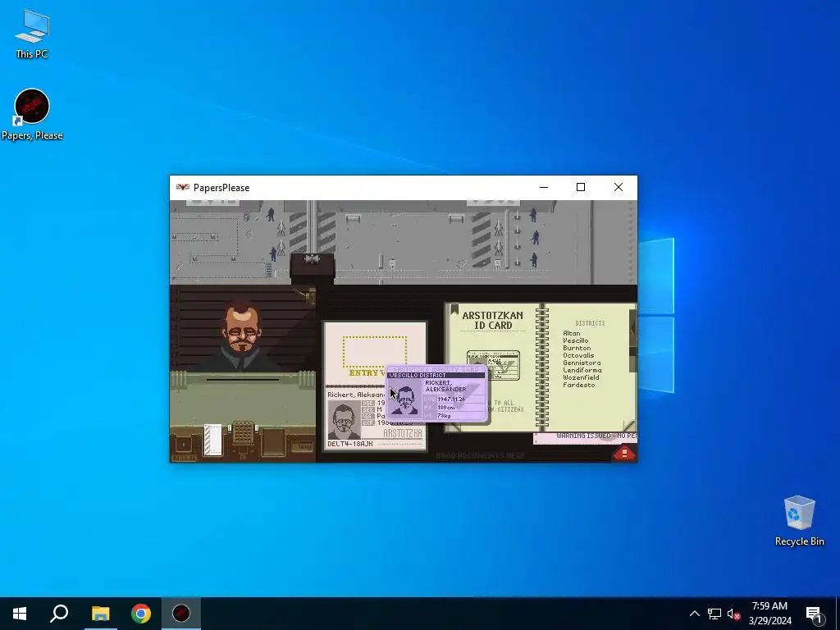The image size is (840, 630).
Task: Open File Explorer from the taskbar
Action: [100, 614]
